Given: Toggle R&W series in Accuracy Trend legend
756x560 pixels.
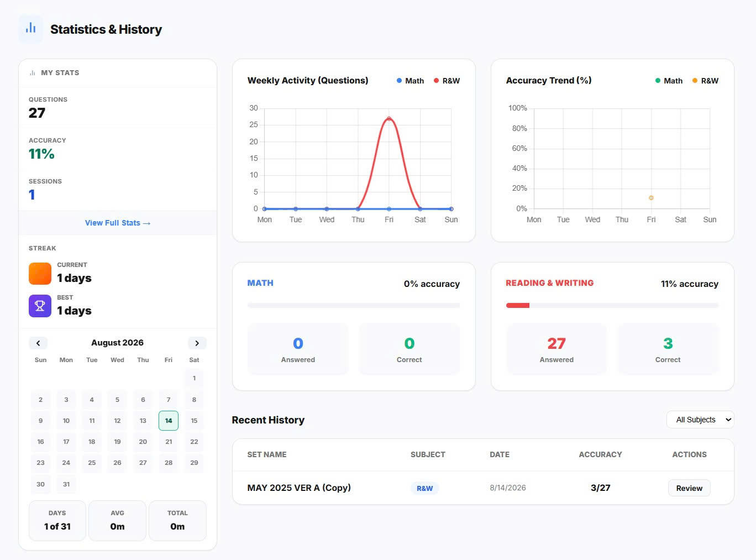Looking at the screenshot, I should point(705,81).
